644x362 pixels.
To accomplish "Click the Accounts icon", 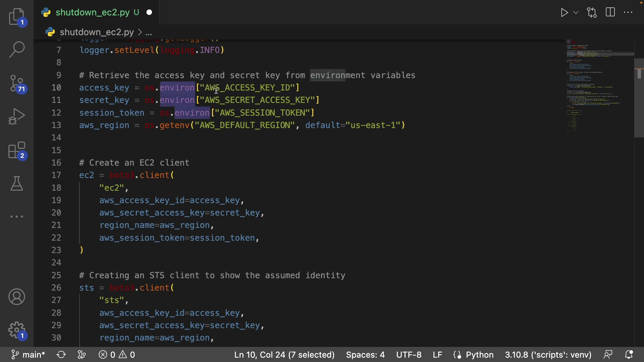I will tap(17, 297).
